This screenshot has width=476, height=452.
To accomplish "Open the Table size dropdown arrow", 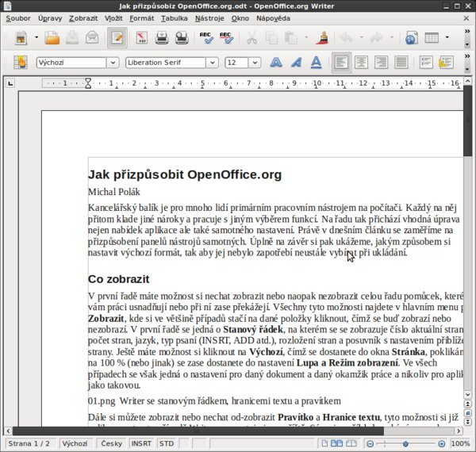I will pyautogui.click(x=447, y=37).
